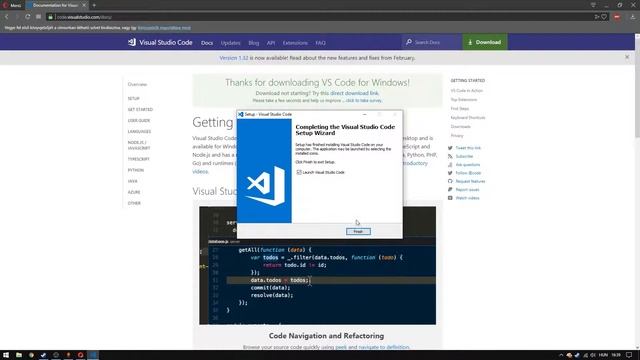
Task: Jump to First Steps section
Action: tap(460, 109)
